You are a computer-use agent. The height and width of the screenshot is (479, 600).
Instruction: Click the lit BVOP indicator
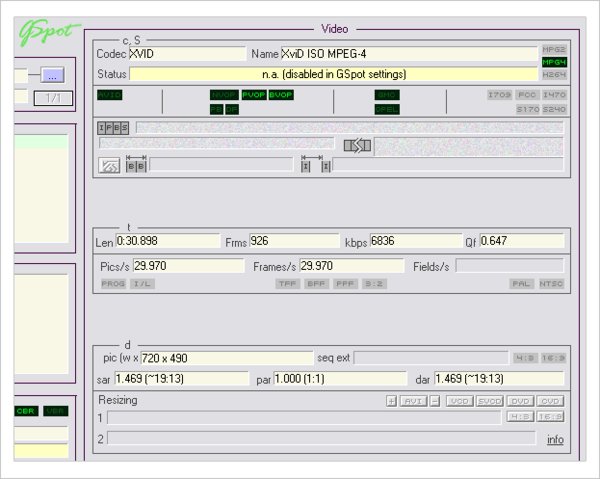pyautogui.click(x=281, y=95)
